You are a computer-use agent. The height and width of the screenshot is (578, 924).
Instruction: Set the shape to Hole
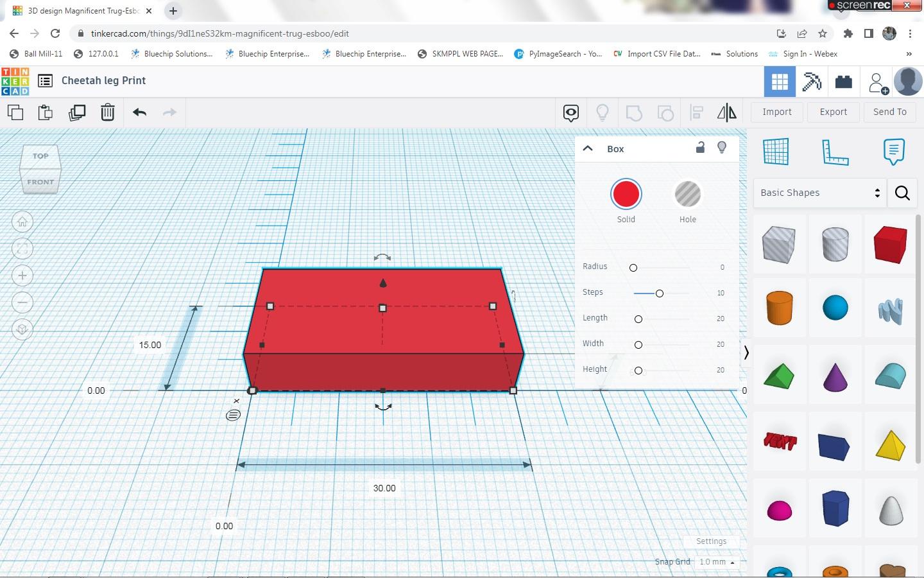coord(688,195)
